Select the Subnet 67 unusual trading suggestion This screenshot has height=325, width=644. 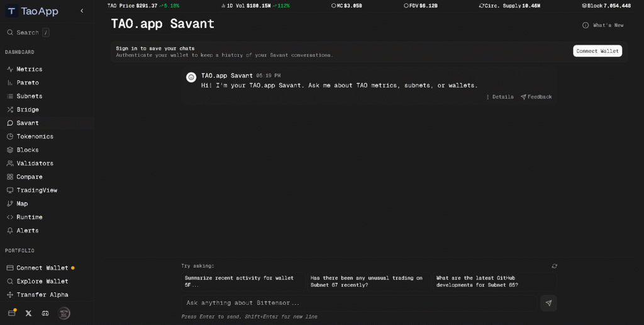click(367, 282)
